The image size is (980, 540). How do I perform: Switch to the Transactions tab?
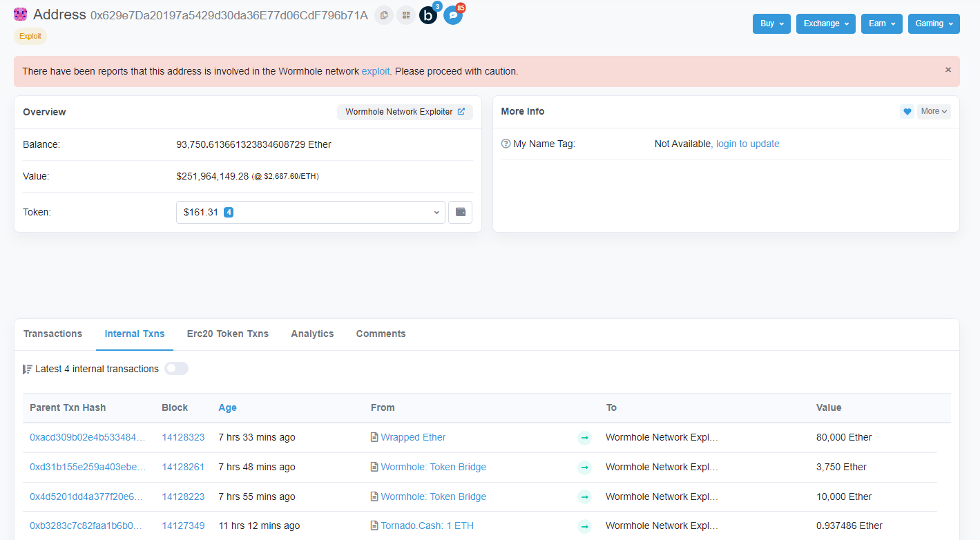pyautogui.click(x=52, y=334)
